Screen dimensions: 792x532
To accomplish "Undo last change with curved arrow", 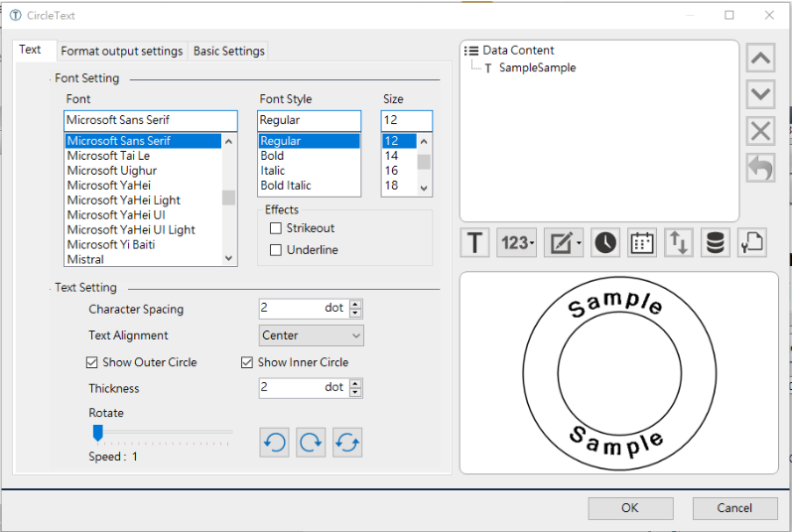I will coord(760,168).
